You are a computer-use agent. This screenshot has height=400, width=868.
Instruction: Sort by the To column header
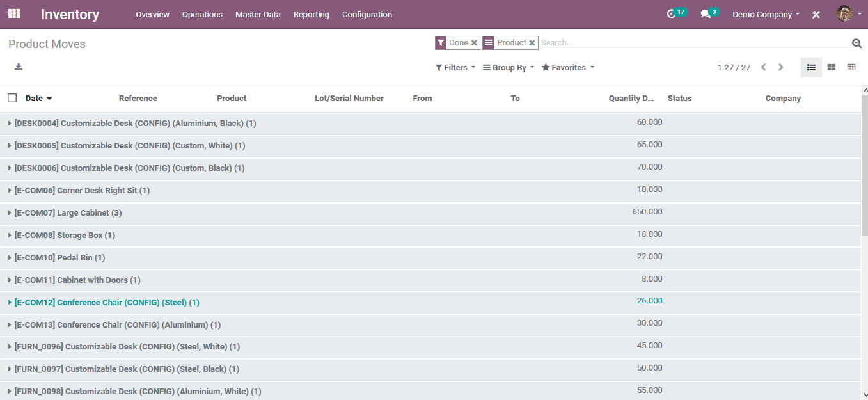(515, 98)
